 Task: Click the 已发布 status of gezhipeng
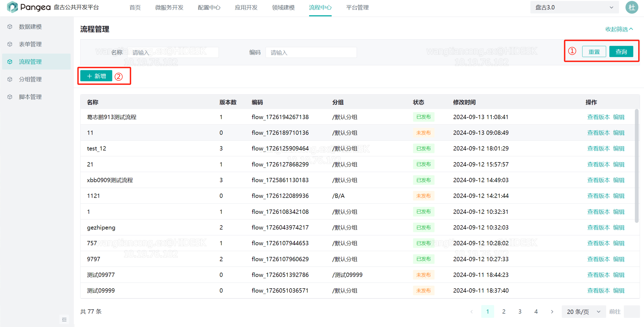pos(423,228)
